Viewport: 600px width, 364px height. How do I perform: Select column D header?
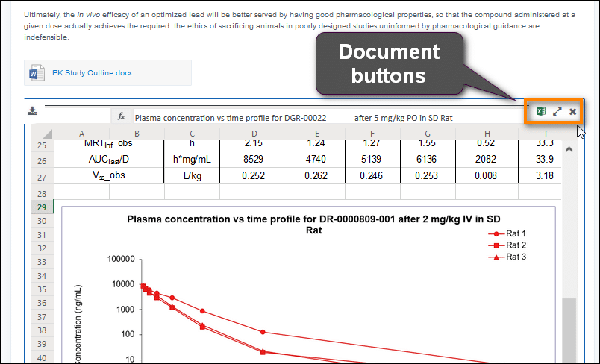coord(254,134)
